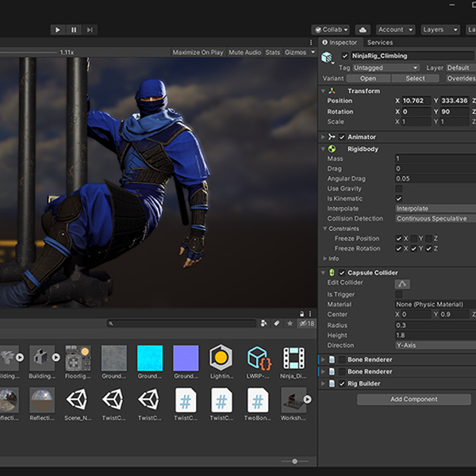Uncheck the Is Kinematic checkbox
This screenshot has height=476, width=476.
click(x=399, y=198)
